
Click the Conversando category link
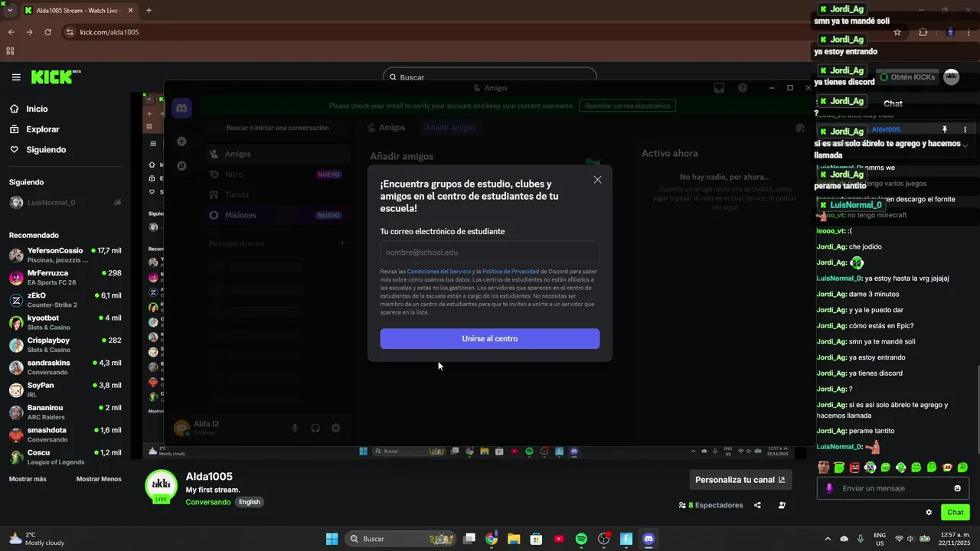pyautogui.click(x=207, y=502)
